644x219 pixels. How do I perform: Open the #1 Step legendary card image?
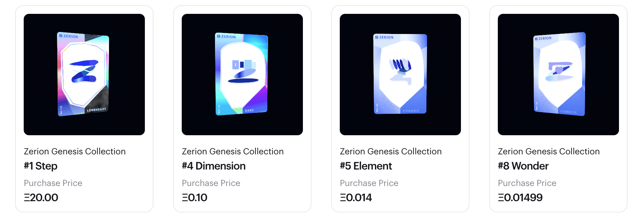[84, 75]
